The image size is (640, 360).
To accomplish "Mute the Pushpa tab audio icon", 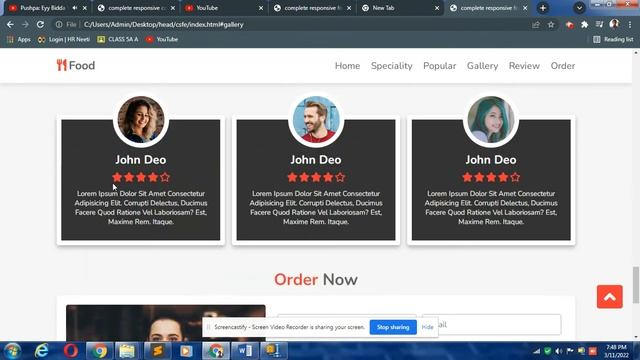I will 75,8.
